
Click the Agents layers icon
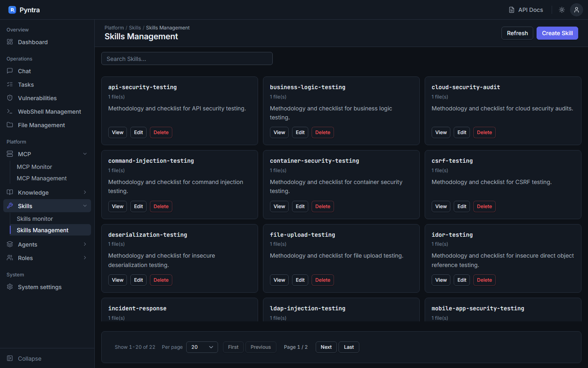point(10,244)
